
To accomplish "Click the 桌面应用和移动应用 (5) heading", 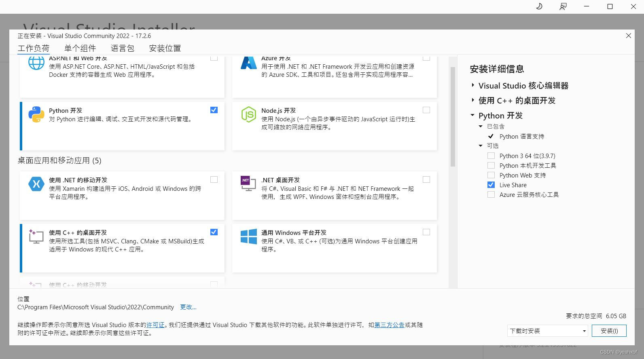I will (x=59, y=160).
